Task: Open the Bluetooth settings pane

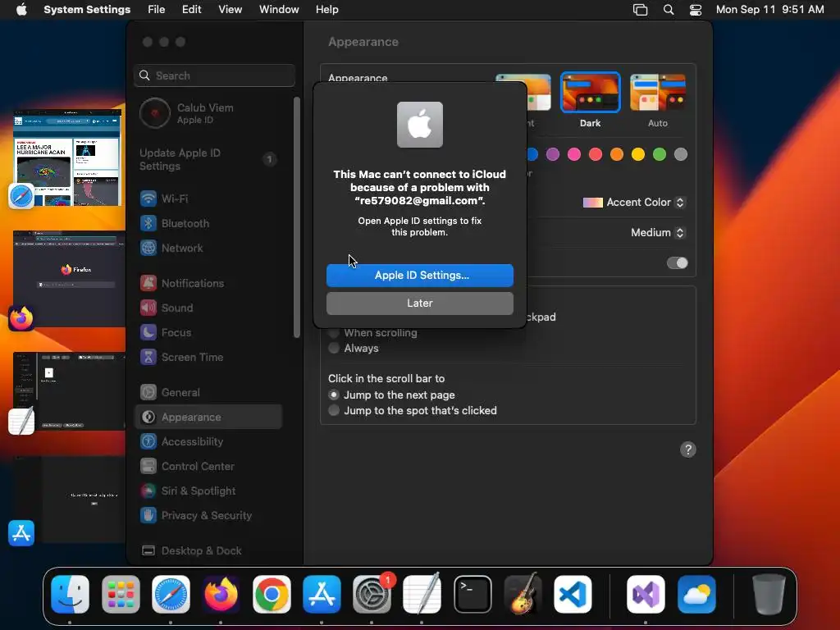Action: 209,223
